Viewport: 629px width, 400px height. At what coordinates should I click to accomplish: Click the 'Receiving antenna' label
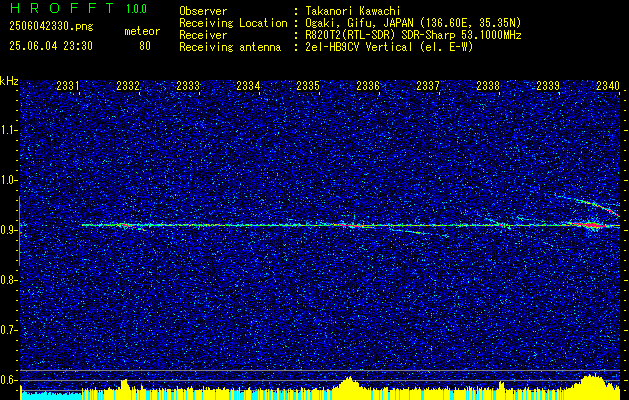[230, 47]
